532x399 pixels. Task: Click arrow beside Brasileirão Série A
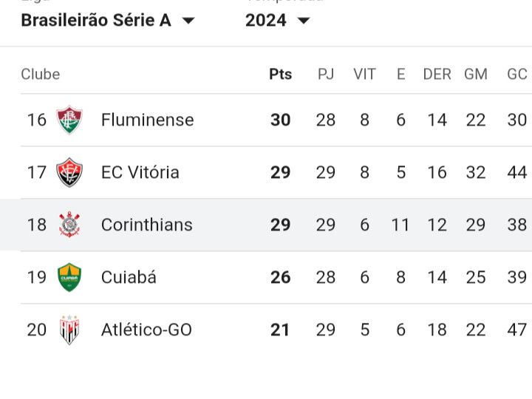(188, 21)
